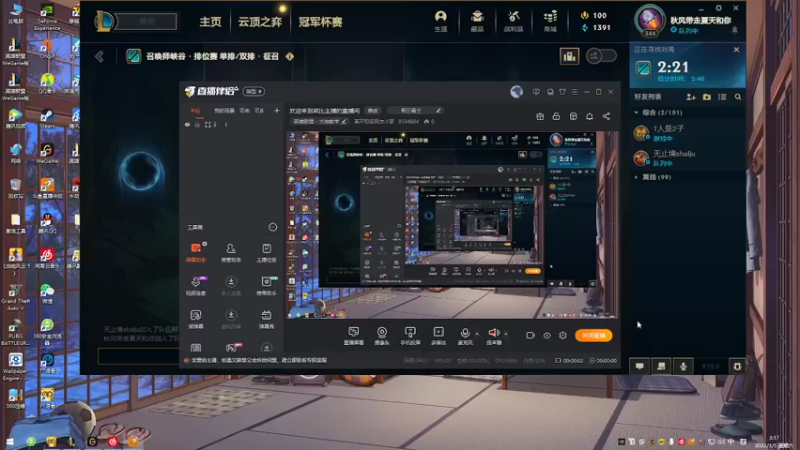Viewport: 800px width, 450px height.
Task: Edit the 英雄联盟 category tag
Action: coord(320,121)
